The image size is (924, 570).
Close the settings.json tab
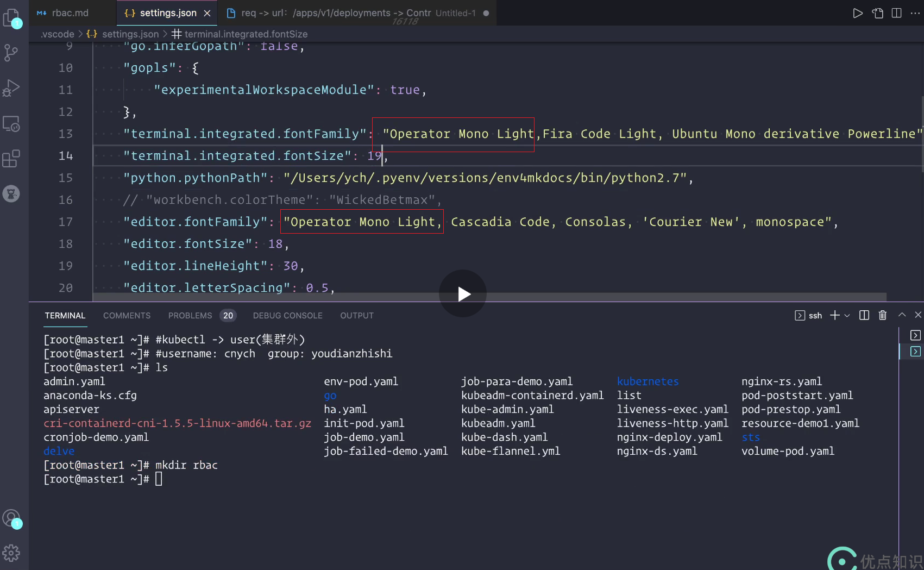207,13
